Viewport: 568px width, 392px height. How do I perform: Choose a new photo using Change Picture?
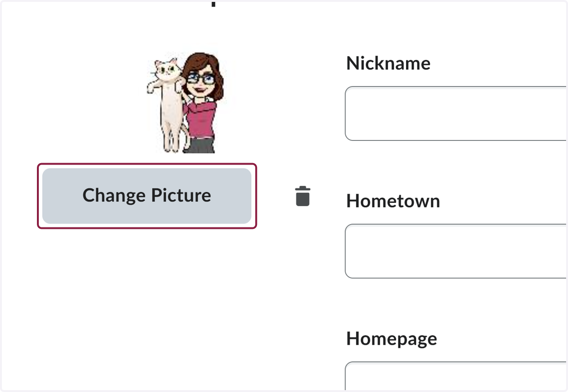[x=147, y=196]
